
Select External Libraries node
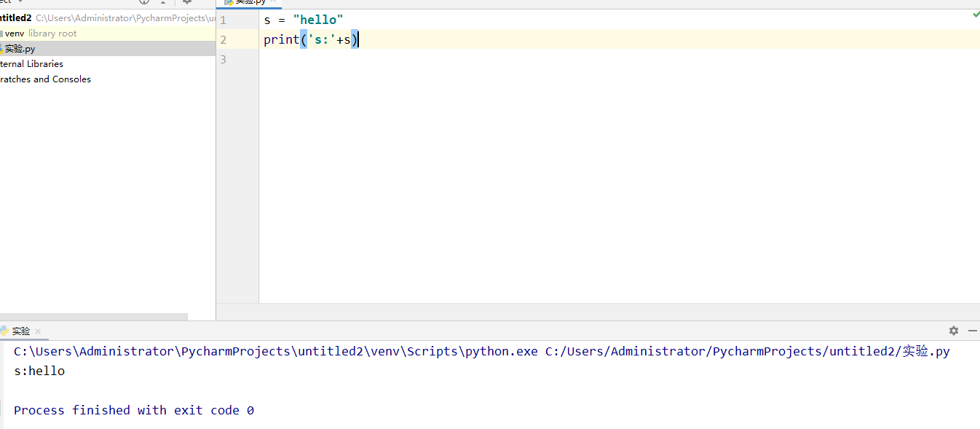coord(31,64)
